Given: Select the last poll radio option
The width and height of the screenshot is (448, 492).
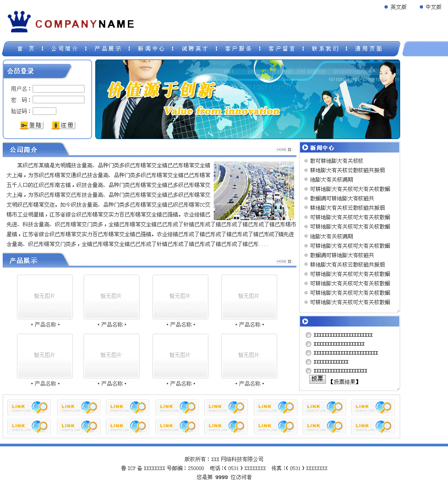Looking at the screenshot, I should 309,371.
